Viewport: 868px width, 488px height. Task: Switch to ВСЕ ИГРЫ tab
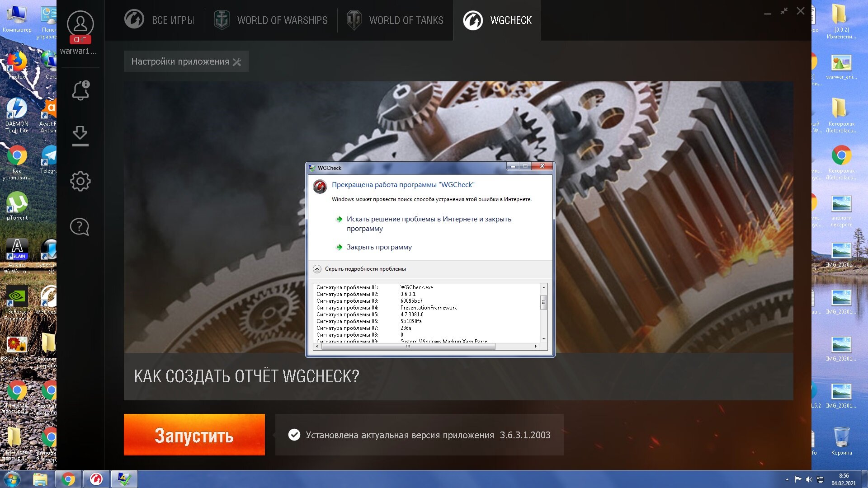pyautogui.click(x=160, y=20)
